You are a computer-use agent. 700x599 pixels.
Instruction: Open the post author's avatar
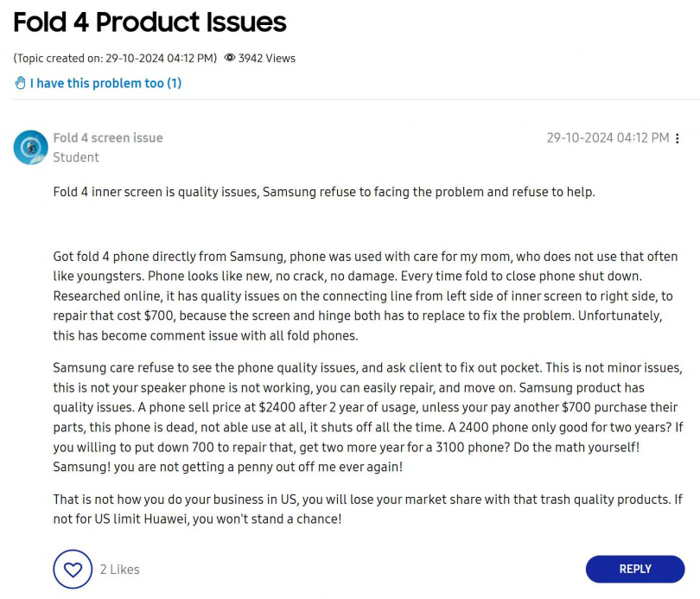30,148
